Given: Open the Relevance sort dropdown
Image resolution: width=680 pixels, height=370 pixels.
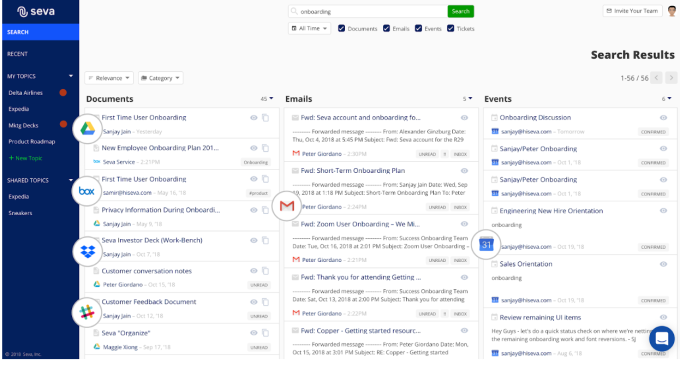Looking at the screenshot, I should coord(109,78).
